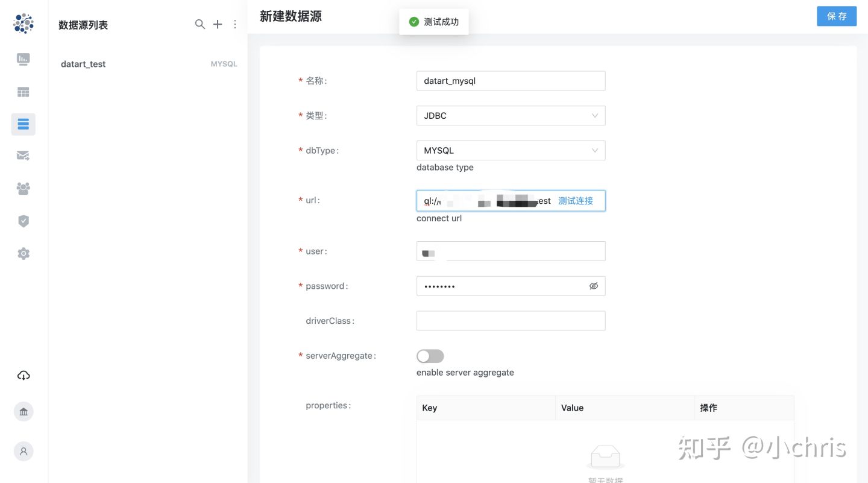Click the driverClass input field
The image size is (868, 483).
tap(511, 321)
